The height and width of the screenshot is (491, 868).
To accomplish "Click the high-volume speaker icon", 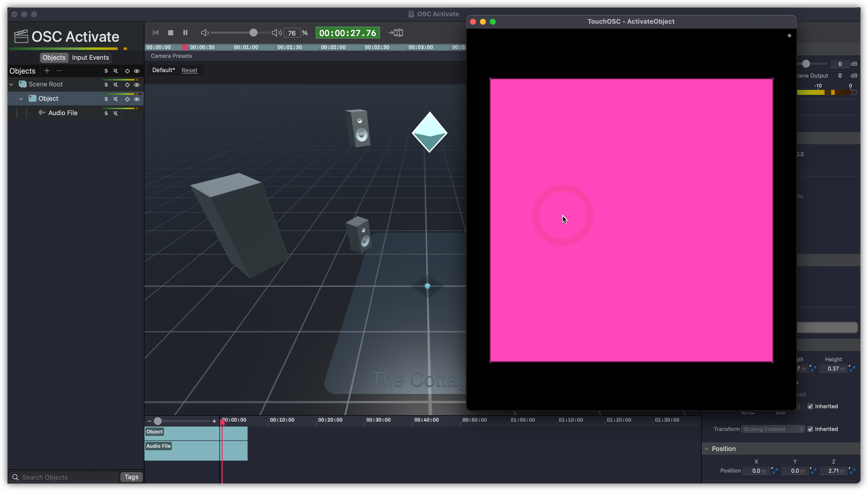I will [276, 33].
